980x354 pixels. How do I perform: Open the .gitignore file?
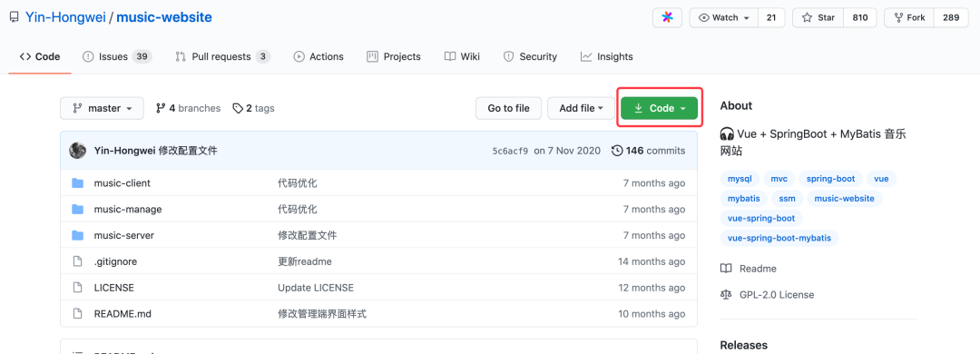point(115,261)
